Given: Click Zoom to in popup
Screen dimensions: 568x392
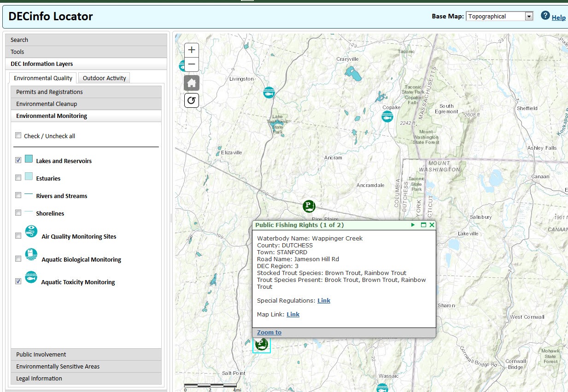Looking at the screenshot, I should coord(269,332).
